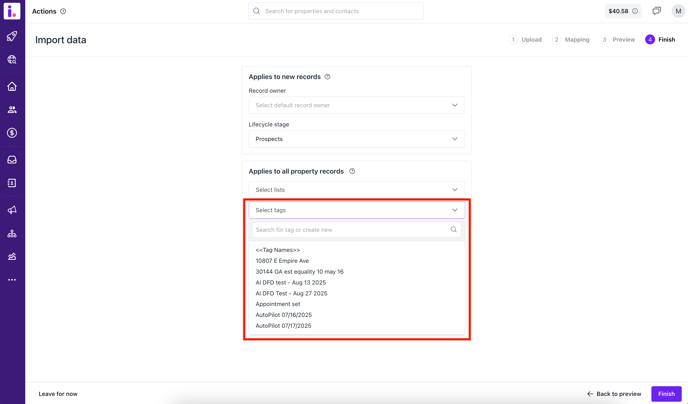688x404 pixels.
Task: Click the megaphone icon in sidebar
Action: 12,210
